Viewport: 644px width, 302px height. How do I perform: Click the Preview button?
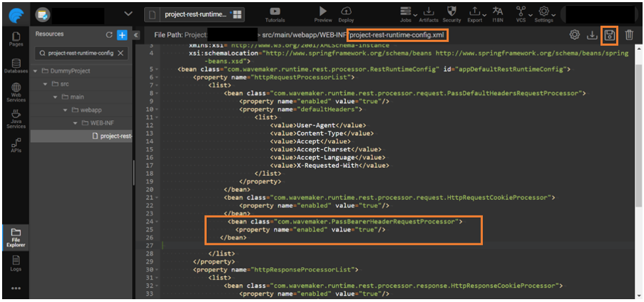click(x=322, y=14)
